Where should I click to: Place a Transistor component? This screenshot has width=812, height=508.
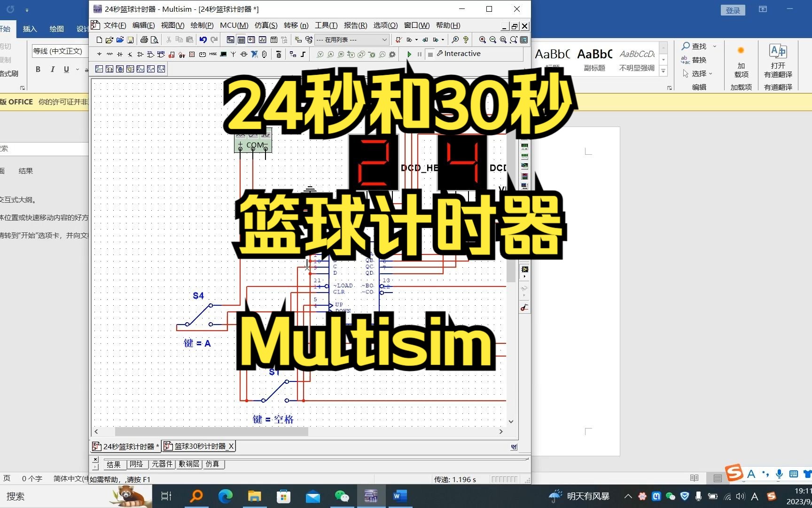tap(130, 55)
